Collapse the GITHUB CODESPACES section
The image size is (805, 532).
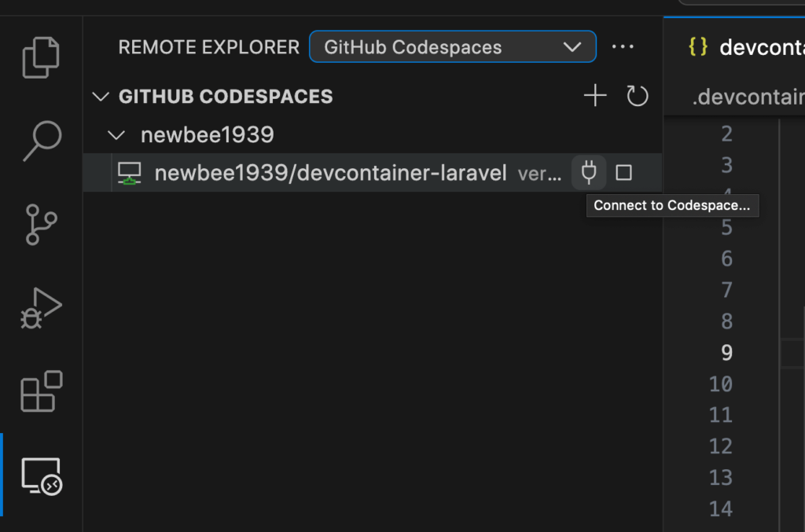tap(100, 96)
